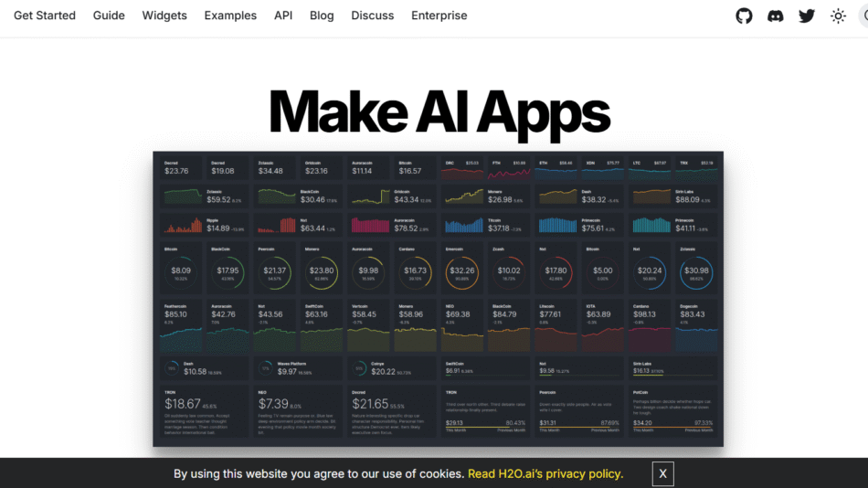Open 'Read H2O.ai's privacy policy' link

point(545,473)
